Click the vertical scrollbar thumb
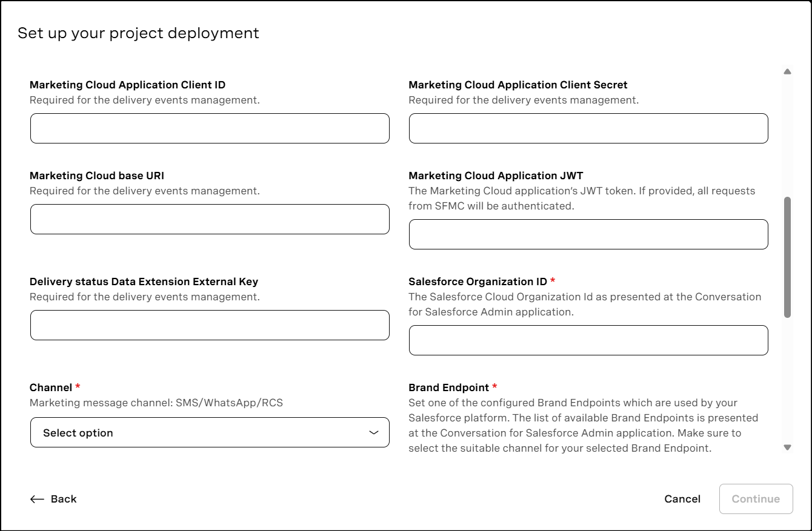Screen dimensions: 812x531 tap(787, 257)
